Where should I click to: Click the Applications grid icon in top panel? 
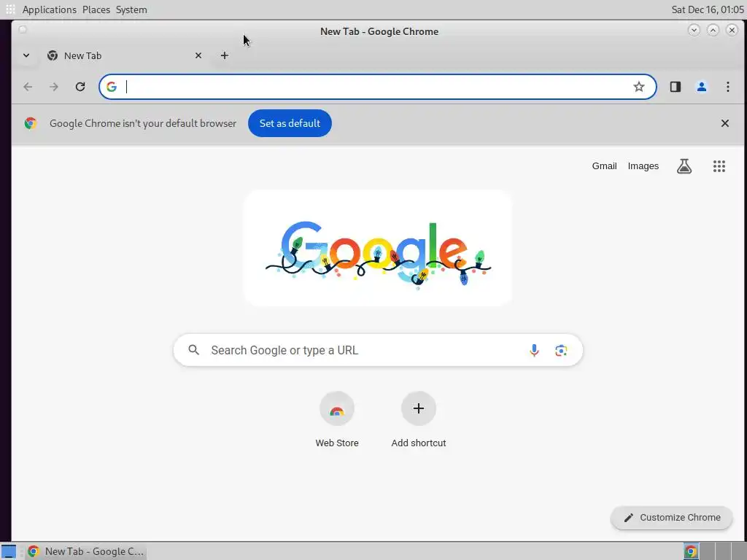(10, 9)
